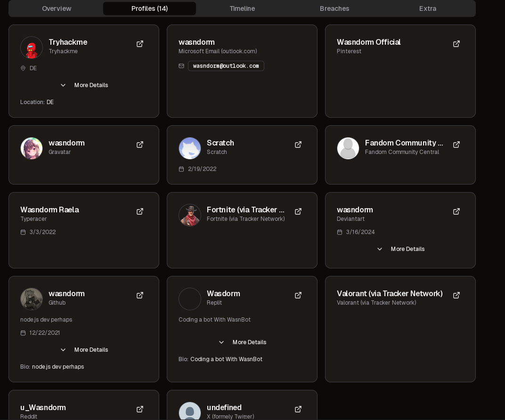Open the Tryhackme profile external link icon
The image size is (505, 420).
[x=140, y=44]
